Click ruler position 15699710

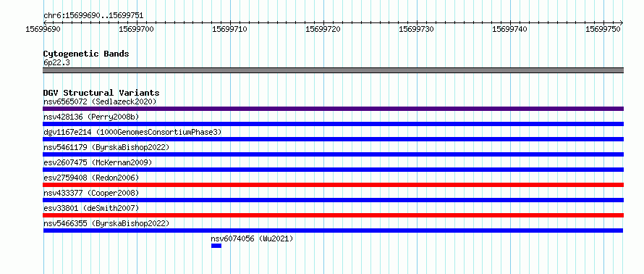[x=230, y=29]
